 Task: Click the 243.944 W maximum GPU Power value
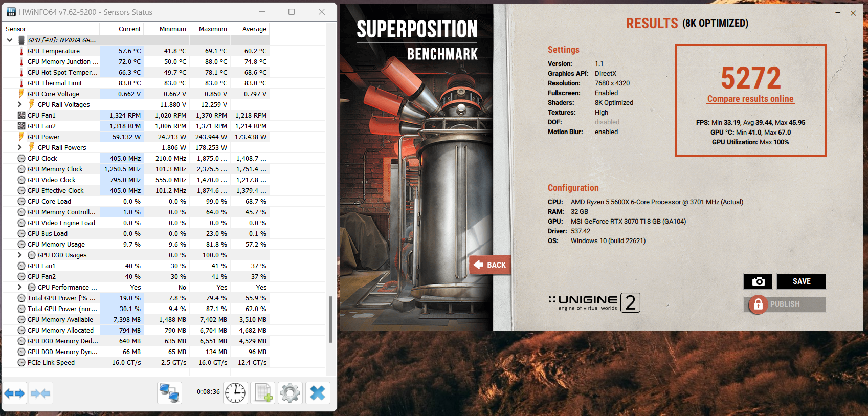(211, 137)
